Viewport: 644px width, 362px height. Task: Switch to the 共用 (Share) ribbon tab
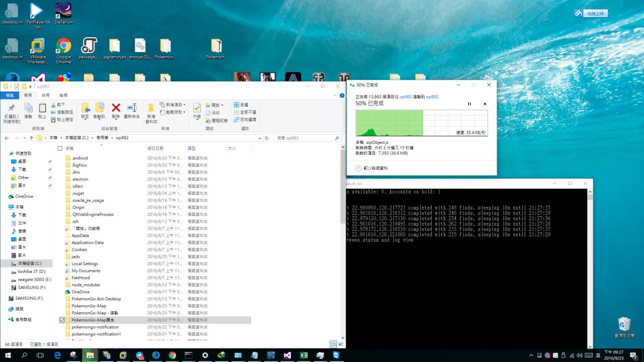(x=45, y=95)
